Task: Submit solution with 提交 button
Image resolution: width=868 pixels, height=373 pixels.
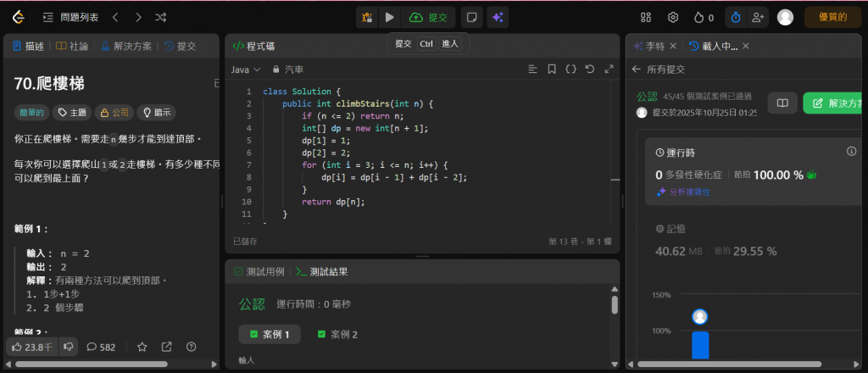Action: (428, 18)
